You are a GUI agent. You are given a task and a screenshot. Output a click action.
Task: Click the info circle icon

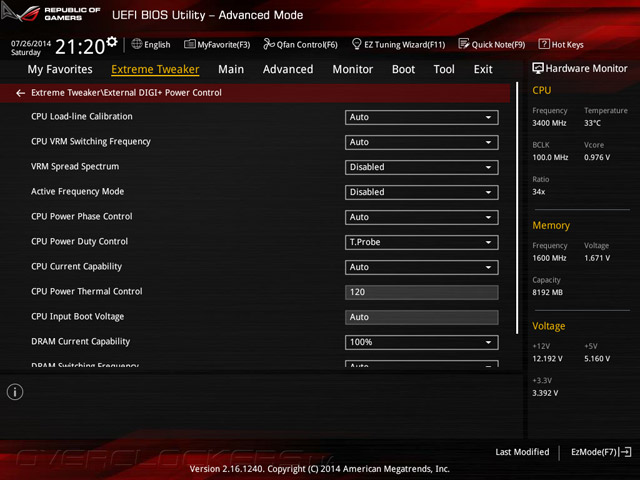[15, 392]
